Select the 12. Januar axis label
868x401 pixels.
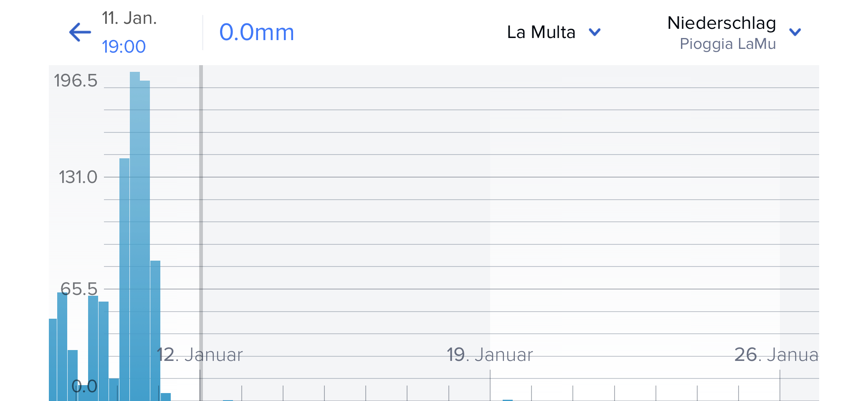(x=200, y=355)
